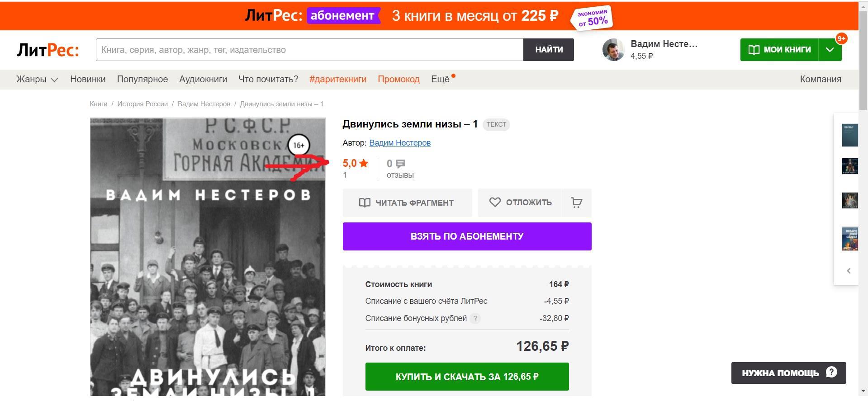Screen dimensions: 868x401
Task: Click the ЛитРес logo
Action: 48,50
